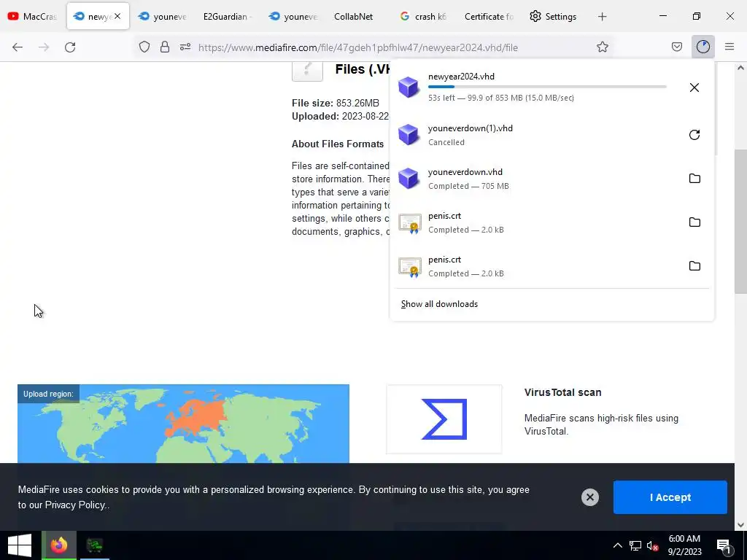The width and height of the screenshot is (747, 560).
Task: Click the newyear2024.vhd download progress bar
Action: pyautogui.click(x=547, y=87)
